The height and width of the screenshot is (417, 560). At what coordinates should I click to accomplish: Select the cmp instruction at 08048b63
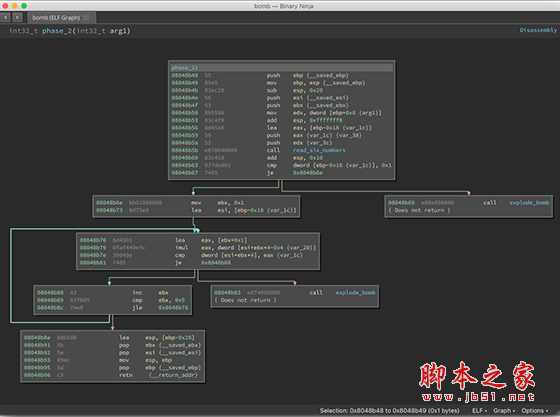(281, 165)
